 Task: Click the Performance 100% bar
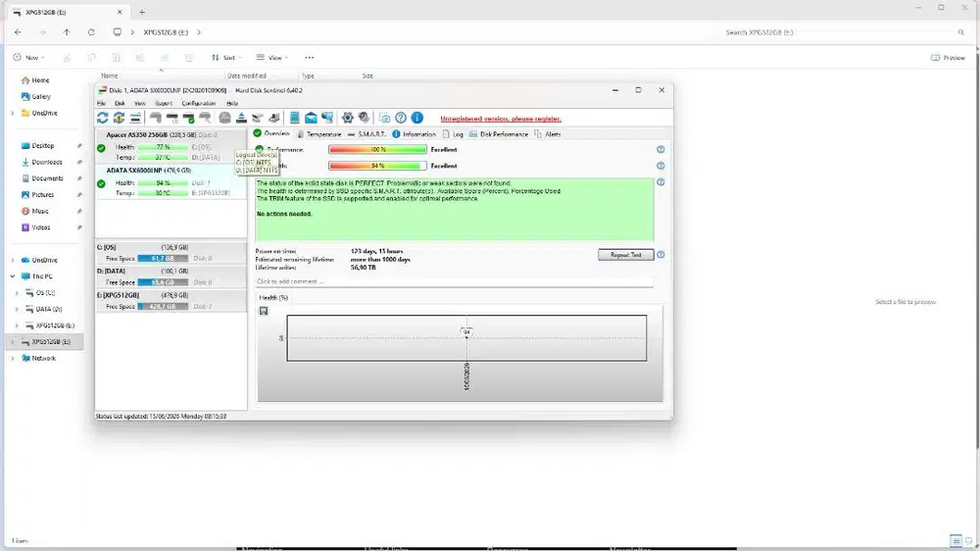(377, 149)
